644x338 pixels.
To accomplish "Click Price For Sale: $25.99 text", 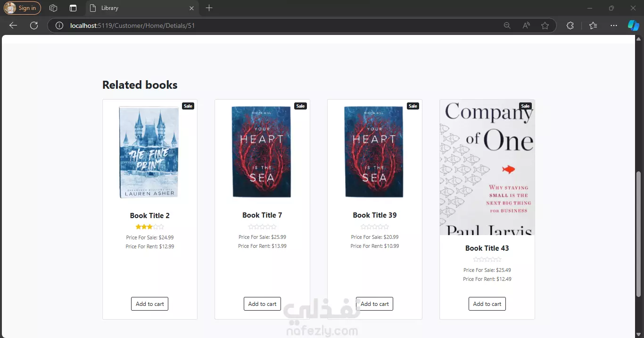I will pyautogui.click(x=262, y=237).
